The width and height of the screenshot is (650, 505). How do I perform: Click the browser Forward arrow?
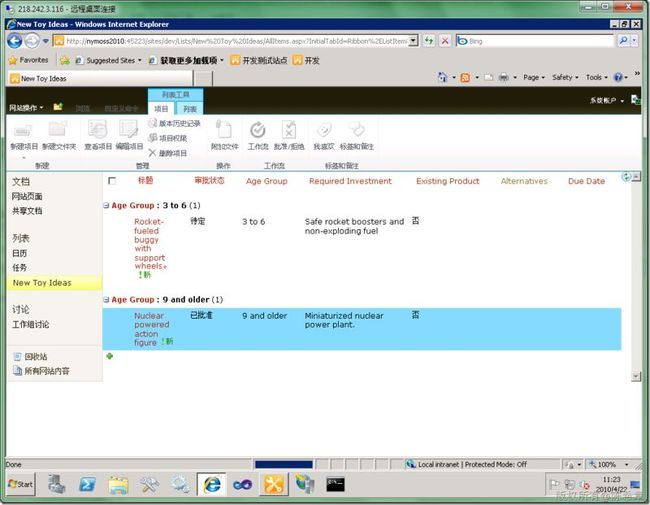click(x=32, y=41)
